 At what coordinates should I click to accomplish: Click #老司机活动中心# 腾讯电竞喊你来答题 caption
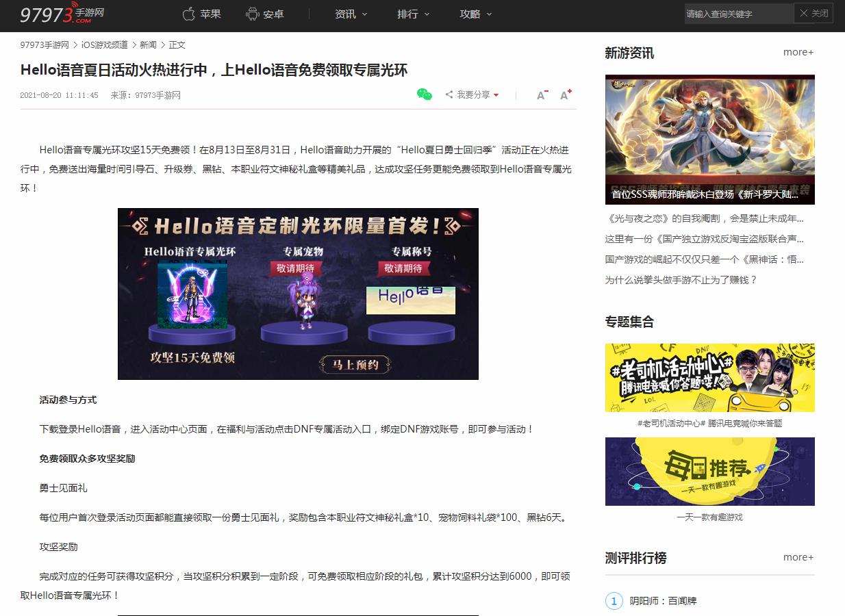(x=709, y=423)
